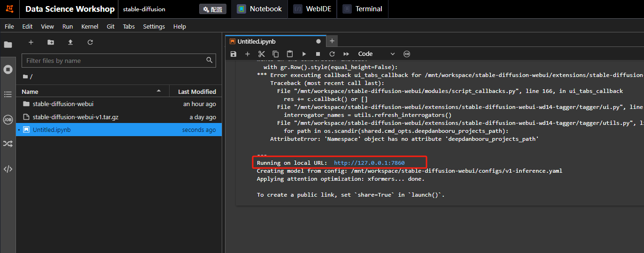Click the search icon in filter box
The width and height of the screenshot is (644, 253).
(x=209, y=60)
